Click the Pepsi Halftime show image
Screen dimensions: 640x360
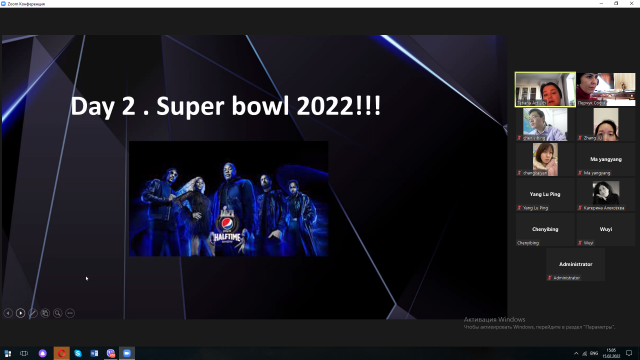tap(229, 199)
